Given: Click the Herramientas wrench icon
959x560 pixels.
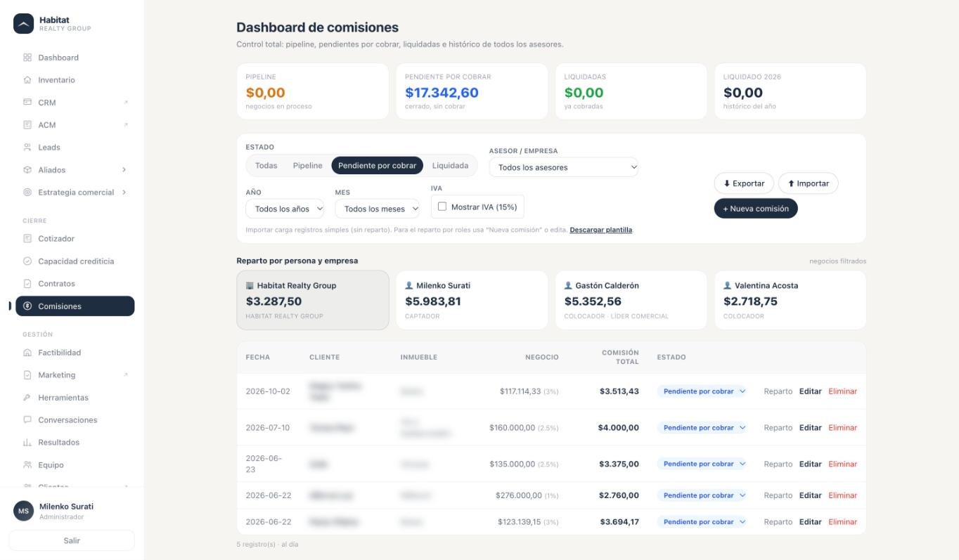Looking at the screenshot, I should (27, 398).
